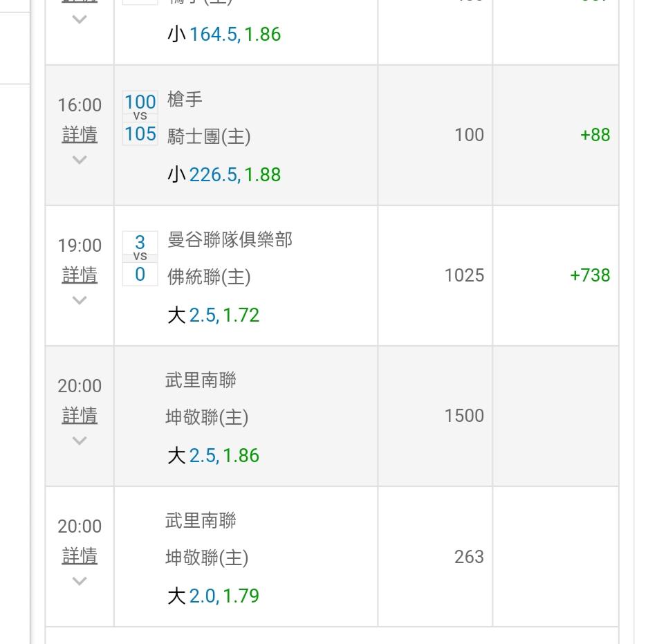Select the 曼谷聯隊俱樂部 team name
The image size is (657, 644).
230,240
